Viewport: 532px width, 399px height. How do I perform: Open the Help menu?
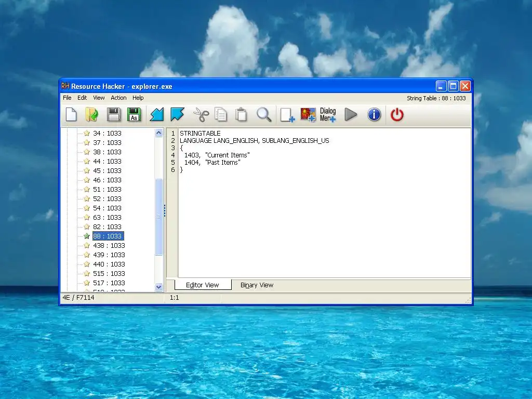click(138, 98)
